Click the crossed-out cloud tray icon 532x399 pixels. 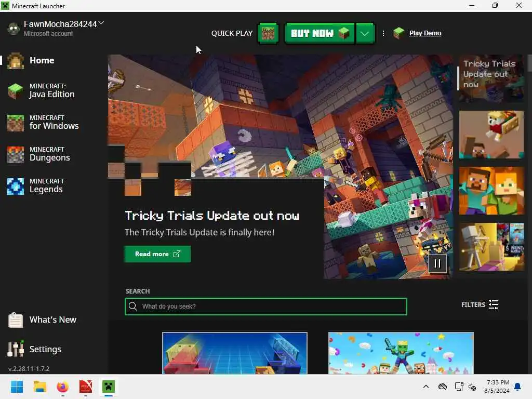(x=443, y=387)
